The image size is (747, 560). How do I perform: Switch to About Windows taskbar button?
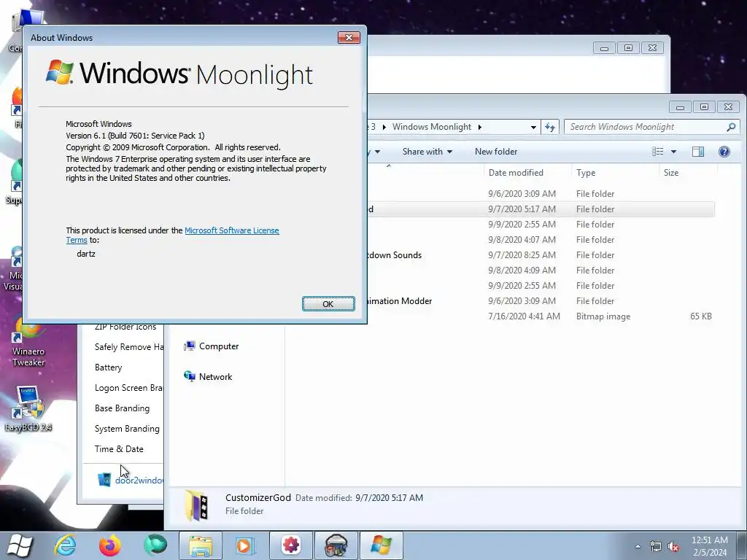pyautogui.click(x=381, y=545)
